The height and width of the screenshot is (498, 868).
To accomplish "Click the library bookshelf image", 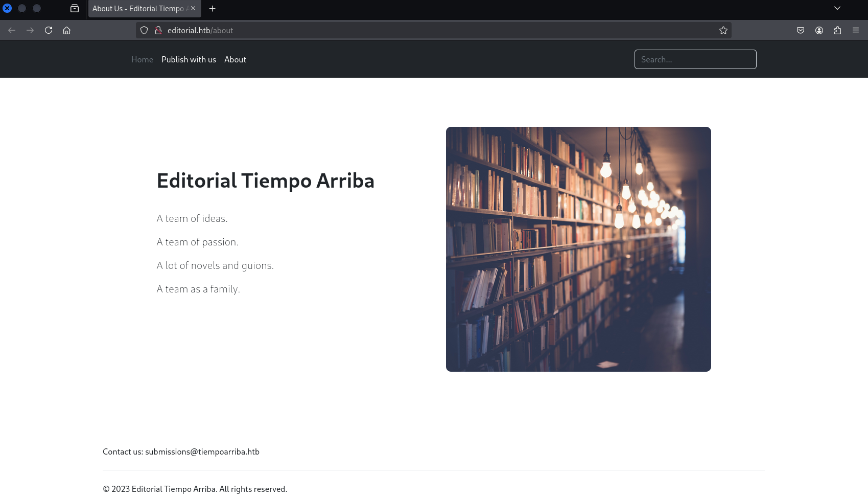I will tap(578, 249).
